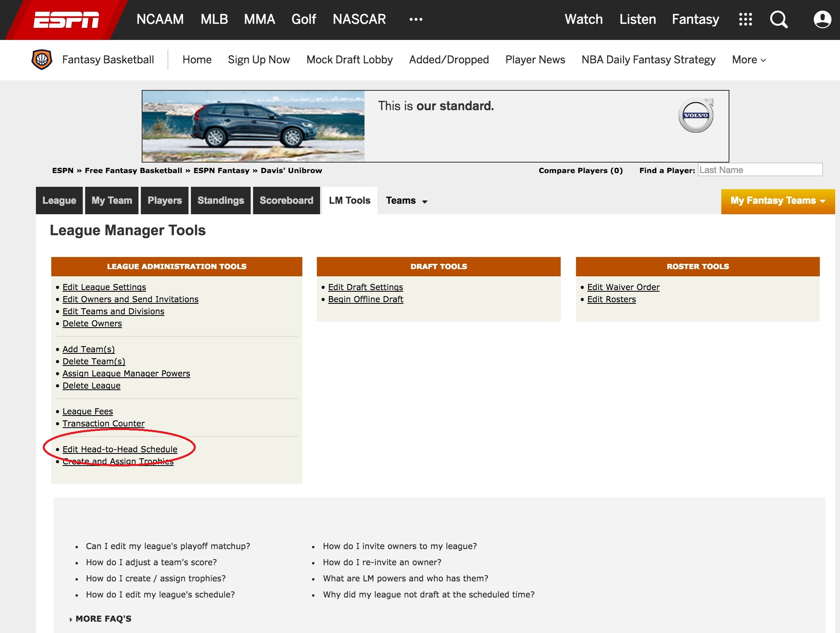The width and height of the screenshot is (840, 633).
Task: Open FAQ about editing playoff matchup
Action: pos(168,546)
